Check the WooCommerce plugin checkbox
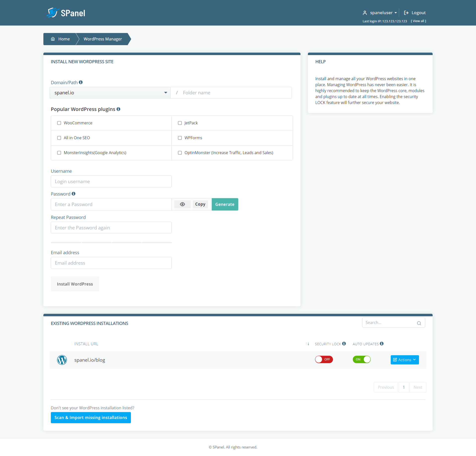476x456 pixels. pyautogui.click(x=59, y=123)
